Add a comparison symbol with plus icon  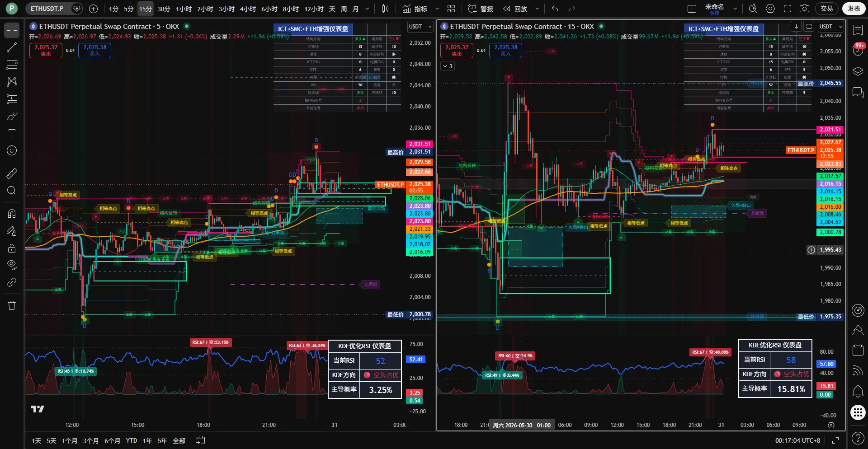pyautogui.click(x=94, y=9)
